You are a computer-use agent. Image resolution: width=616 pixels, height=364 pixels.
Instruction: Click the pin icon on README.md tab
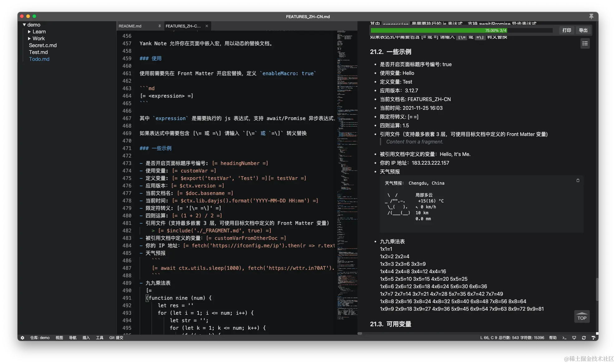click(x=159, y=26)
